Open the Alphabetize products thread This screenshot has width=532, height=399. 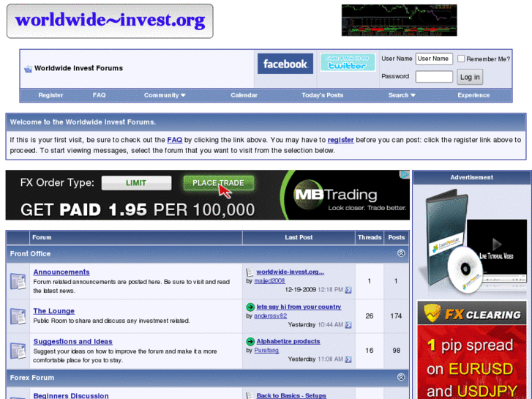point(288,341)
